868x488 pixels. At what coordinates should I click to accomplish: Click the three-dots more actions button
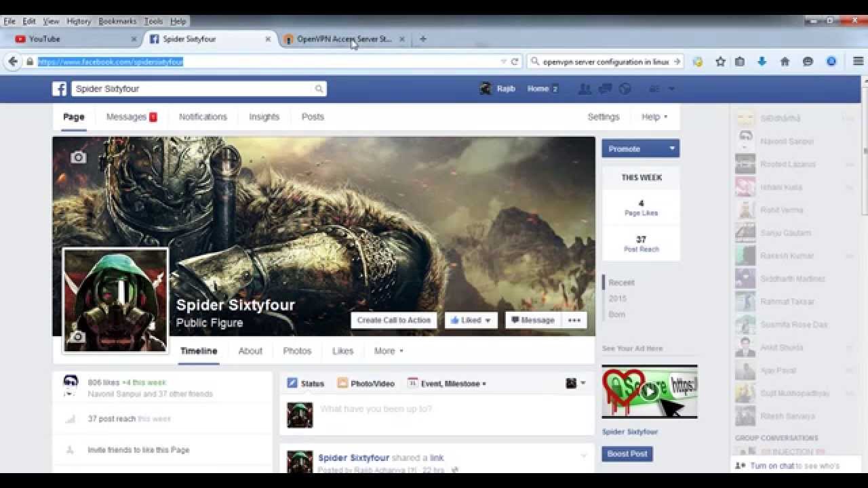(574, 321)
